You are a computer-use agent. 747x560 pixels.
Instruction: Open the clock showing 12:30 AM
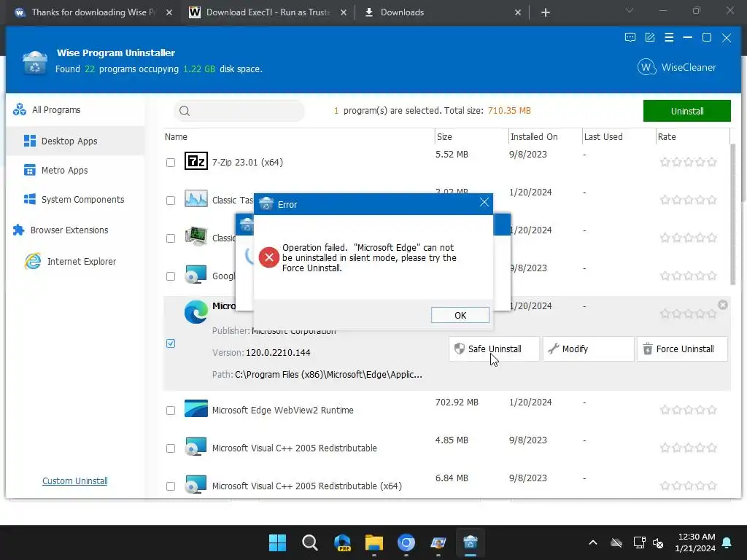696,542
